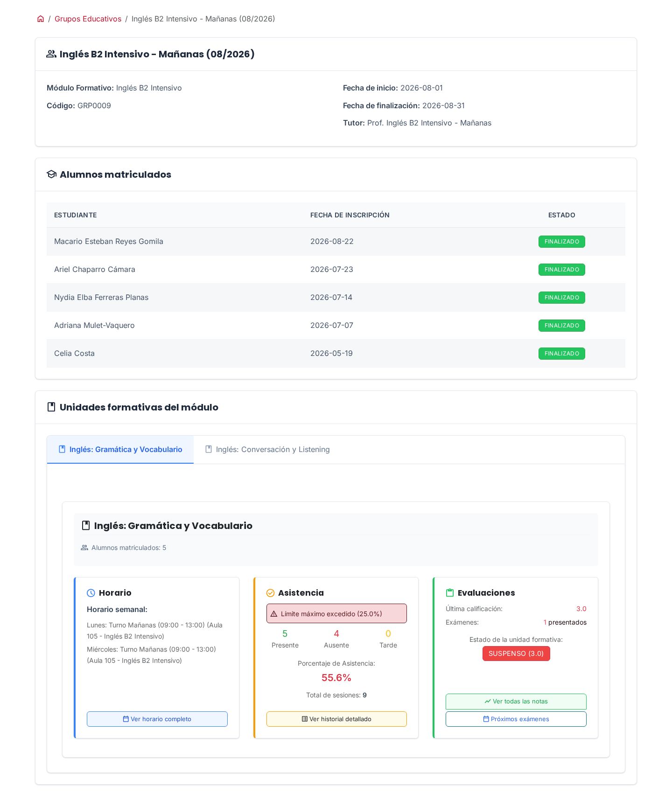
Task: Click Presente count 5
Action: 285,633
